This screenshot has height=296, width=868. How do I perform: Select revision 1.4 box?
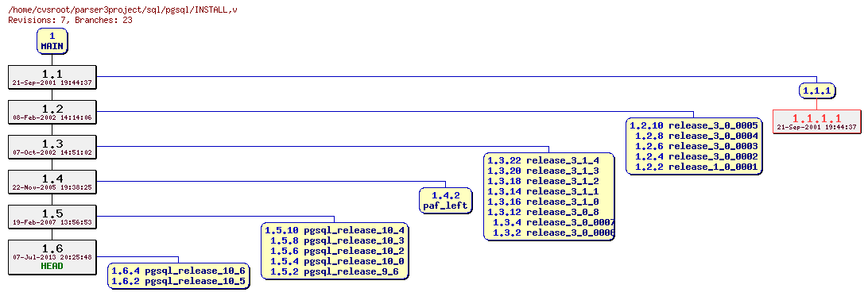pos(52,182)
